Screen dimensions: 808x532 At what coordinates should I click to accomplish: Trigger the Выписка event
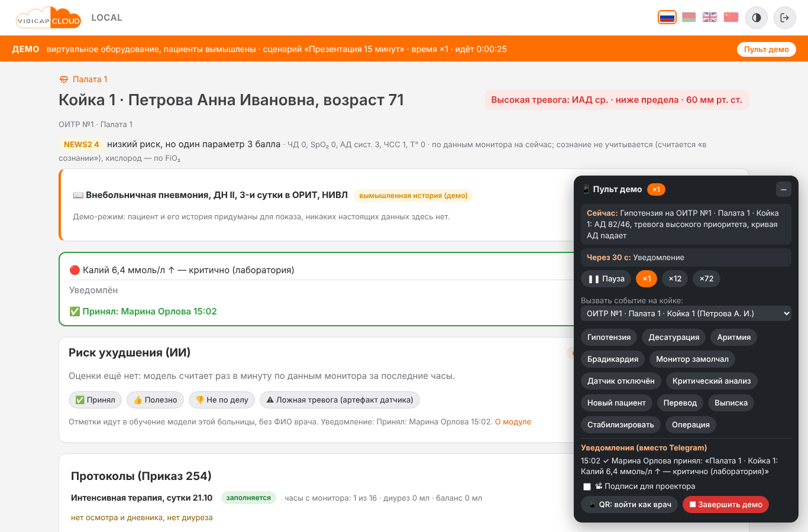pos(731,403)
